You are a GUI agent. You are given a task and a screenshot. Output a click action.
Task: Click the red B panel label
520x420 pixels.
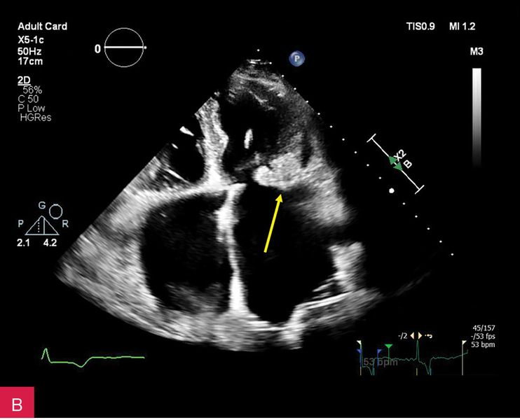[15, 405]
